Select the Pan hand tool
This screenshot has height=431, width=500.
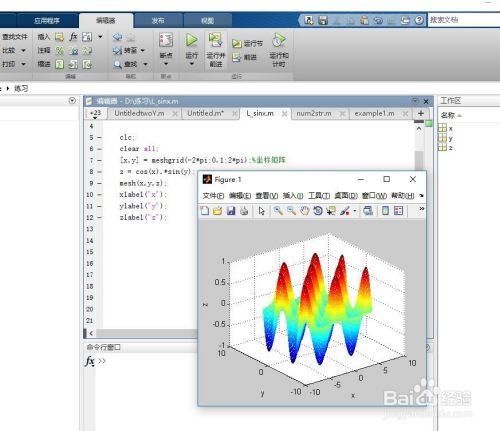[304, 211]
